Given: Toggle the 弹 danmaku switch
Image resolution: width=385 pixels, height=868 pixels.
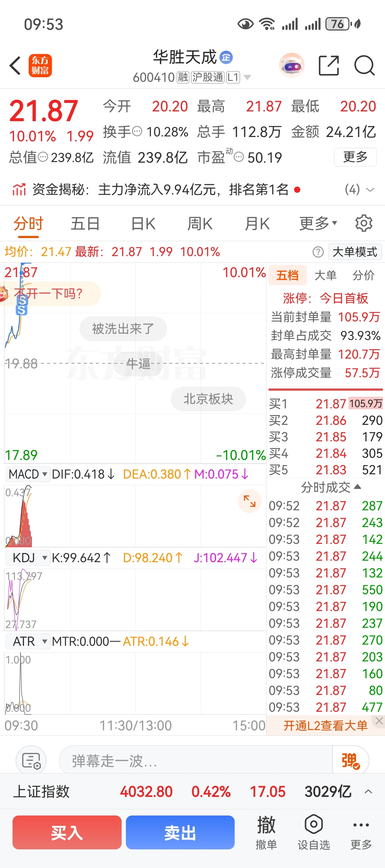Looking at the screenshot, I should click(x=350, y=761).
